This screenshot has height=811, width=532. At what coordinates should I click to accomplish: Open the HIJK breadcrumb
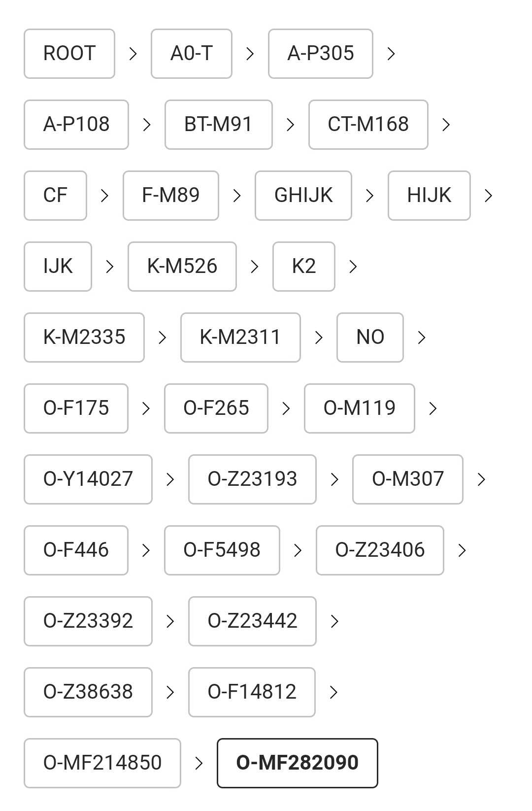(x=429, y=196)
